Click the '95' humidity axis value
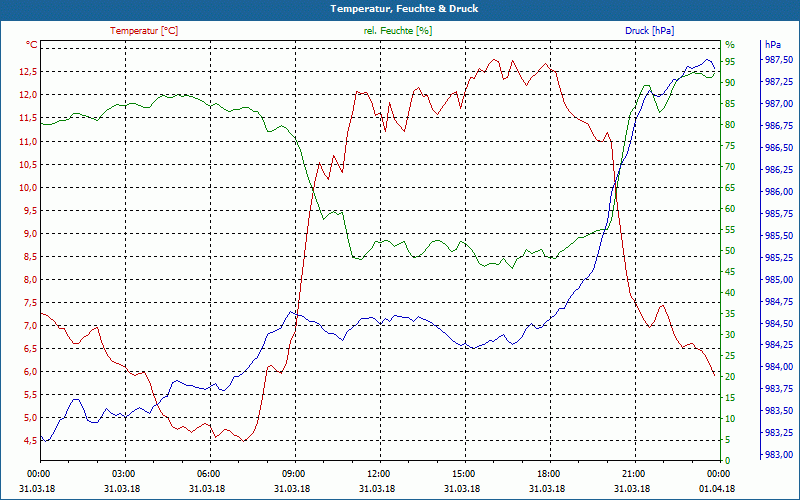The width and height of the screenshot is (800, 500). 730,62
